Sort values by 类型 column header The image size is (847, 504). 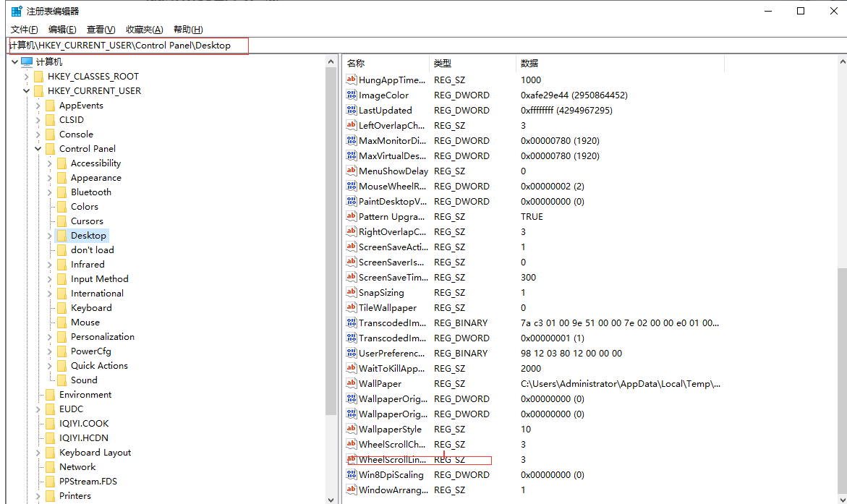[442, 64]
